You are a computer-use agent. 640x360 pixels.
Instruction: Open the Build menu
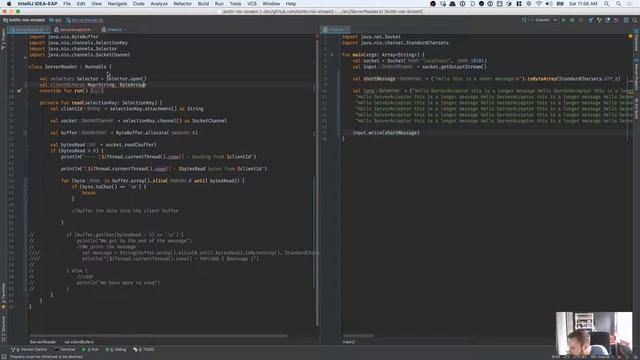(x=203, y=4)
